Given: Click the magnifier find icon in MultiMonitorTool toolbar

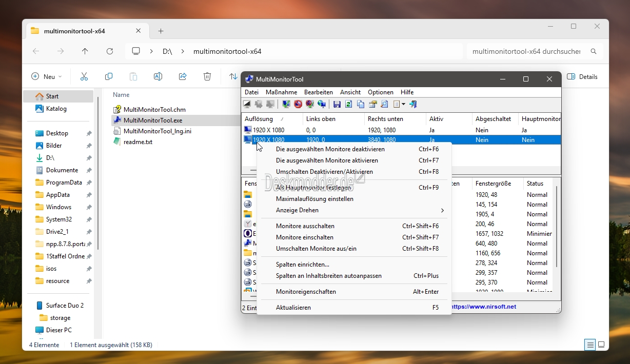Looking at the screenshot, I should [x=384, y=104].
